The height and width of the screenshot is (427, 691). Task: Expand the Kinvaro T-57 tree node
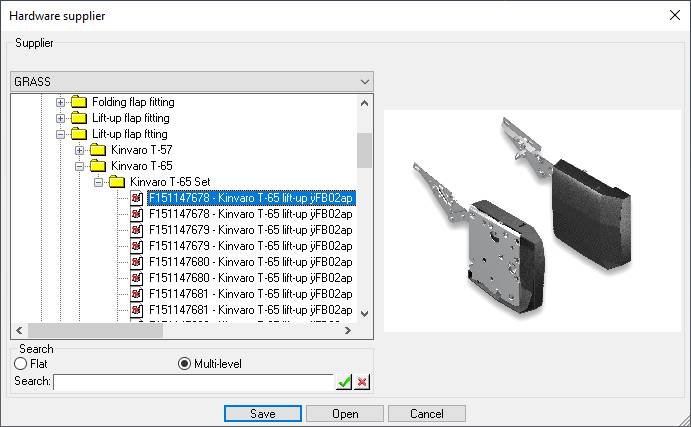80,150
